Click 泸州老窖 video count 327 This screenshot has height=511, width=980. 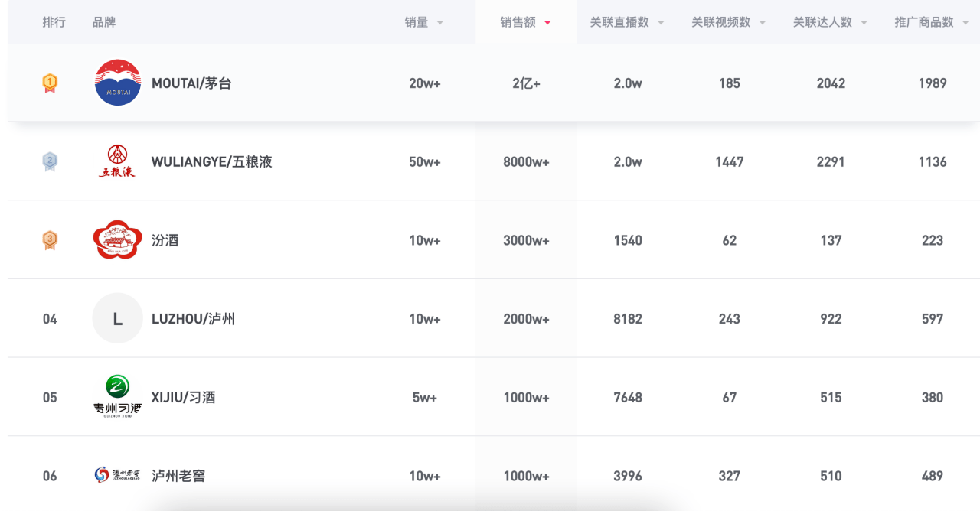[730, 476]
